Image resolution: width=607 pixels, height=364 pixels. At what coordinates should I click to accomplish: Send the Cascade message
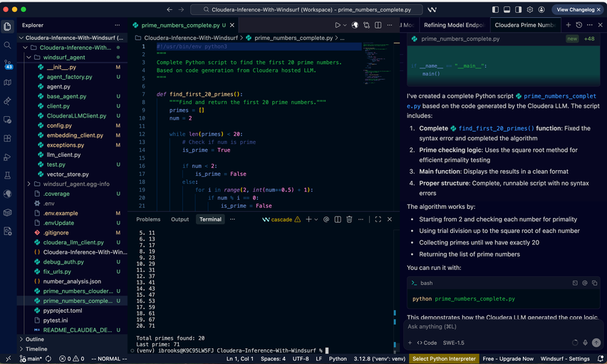pos(596,343)
